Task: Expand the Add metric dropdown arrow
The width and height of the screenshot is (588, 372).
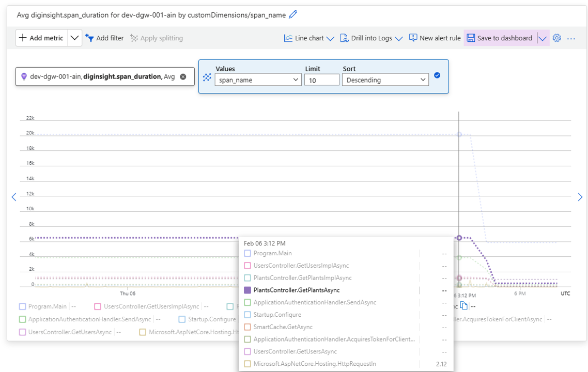Action: [x=75, y=38]
